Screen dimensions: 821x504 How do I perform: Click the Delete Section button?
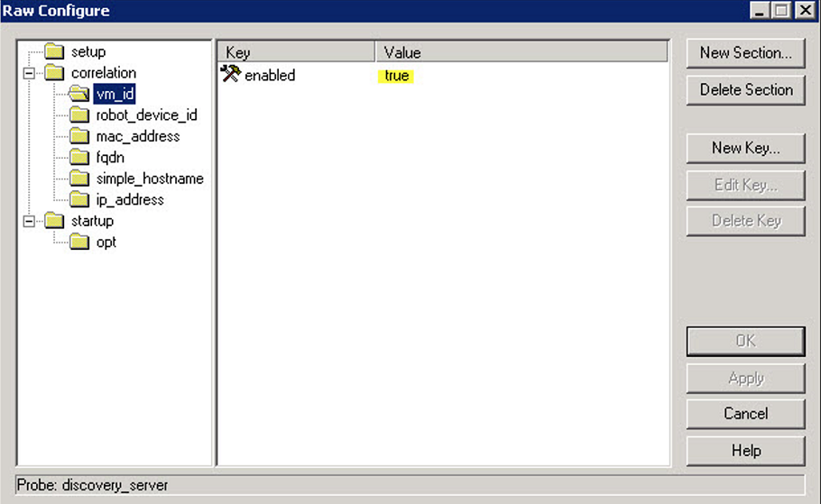pyautogui.click(x=745, y=90)
